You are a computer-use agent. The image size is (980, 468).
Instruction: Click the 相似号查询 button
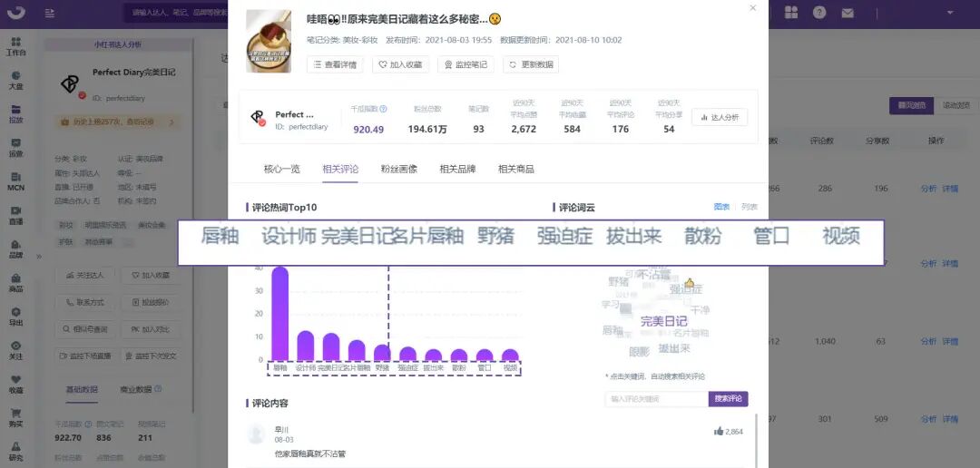pyautogui.click(x=85, y=329)
